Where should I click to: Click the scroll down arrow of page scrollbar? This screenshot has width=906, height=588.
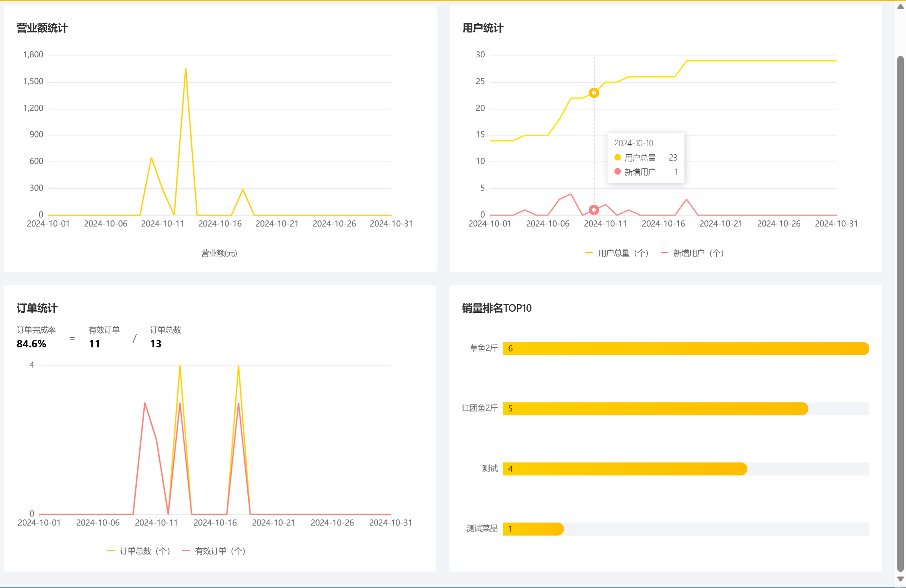point(900,579)
